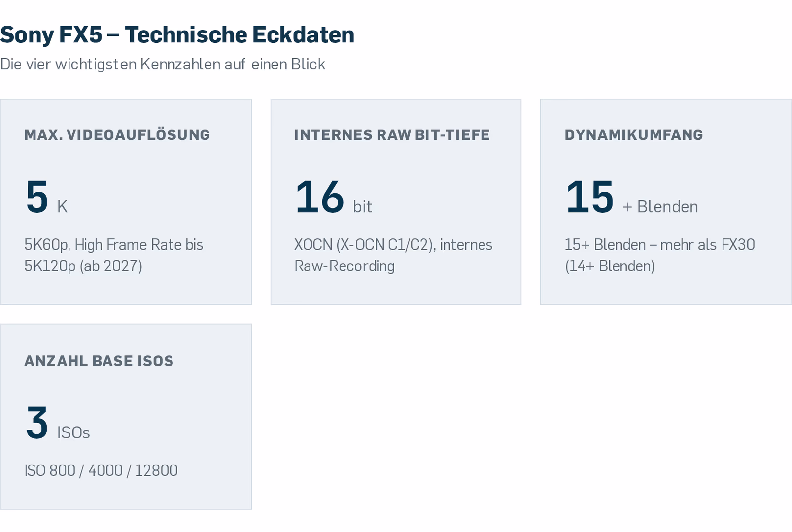Select the large 15 value
The width and height of the screenshot is (792, 532).
tap(589, 197)
